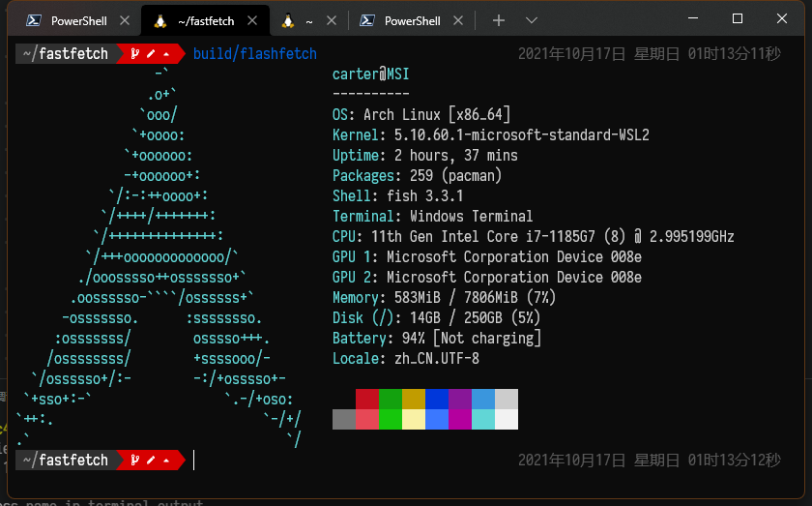The image size is (812, 506).
Task: Click the white color block
Action: 507,420
